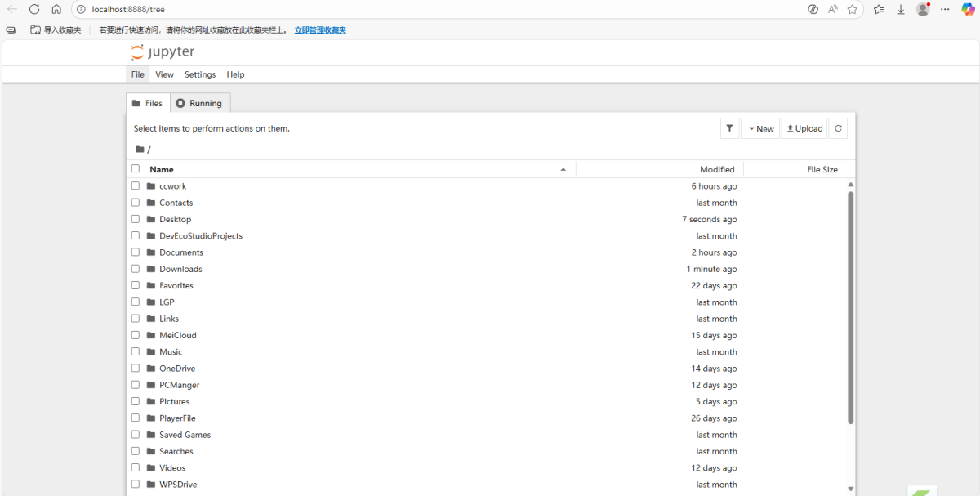The height and width of the screenshot is (496, 980).
Task: Click the read aloud icon in the address bar
Action: click(x=833, y=9)
